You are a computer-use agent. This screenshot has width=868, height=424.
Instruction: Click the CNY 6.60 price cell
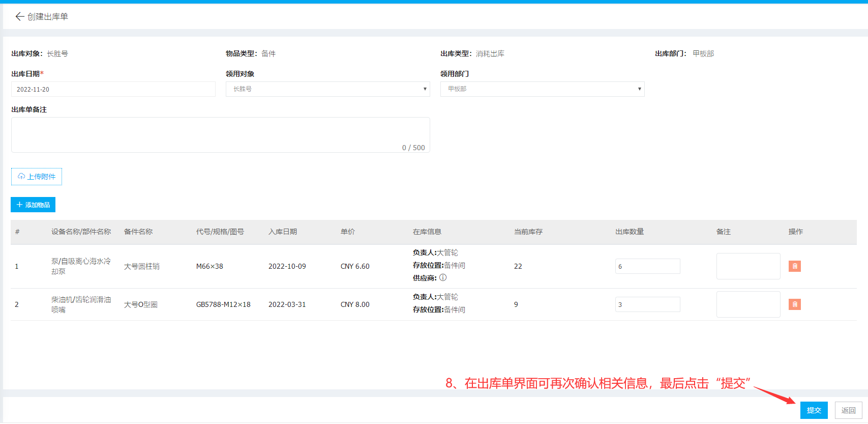click(355, 266)
